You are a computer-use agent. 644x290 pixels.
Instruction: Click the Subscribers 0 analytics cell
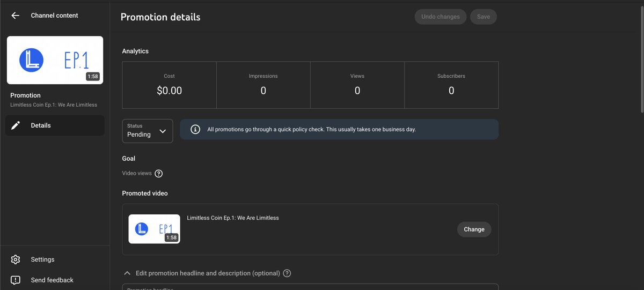click(451, 85)
